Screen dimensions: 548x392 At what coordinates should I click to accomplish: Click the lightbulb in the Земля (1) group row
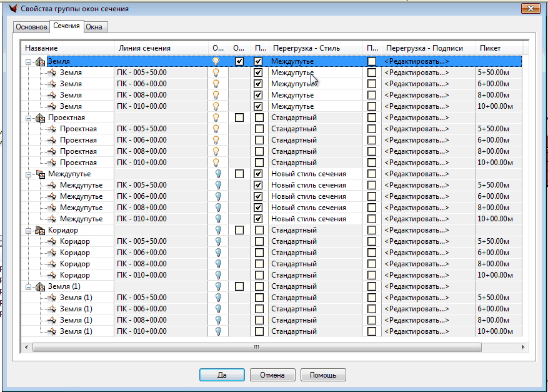[x=217, y=286]
